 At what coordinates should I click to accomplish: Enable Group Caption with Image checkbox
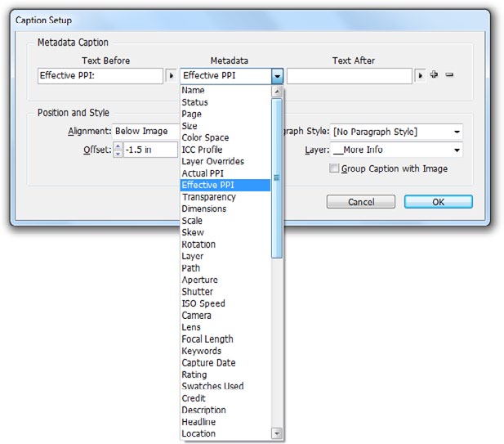334,168
